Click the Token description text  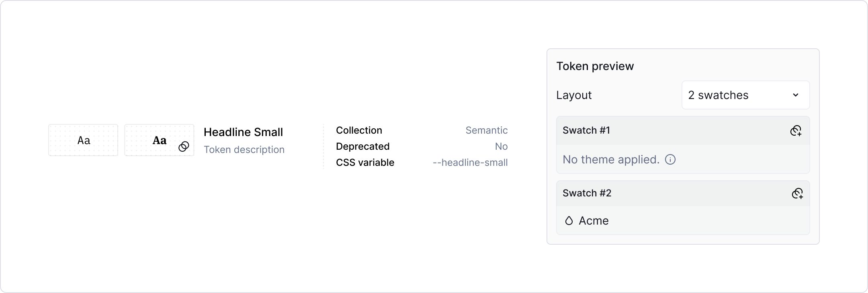coord(244,149)
